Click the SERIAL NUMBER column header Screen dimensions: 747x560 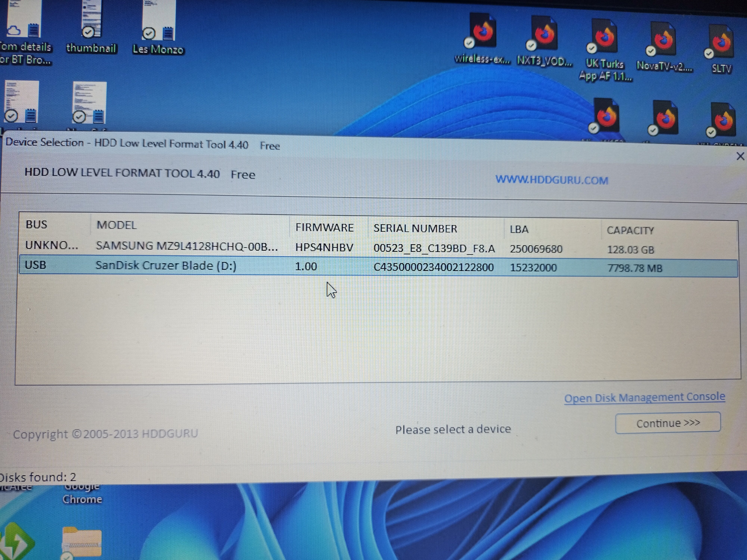click(x=415, y=228)
